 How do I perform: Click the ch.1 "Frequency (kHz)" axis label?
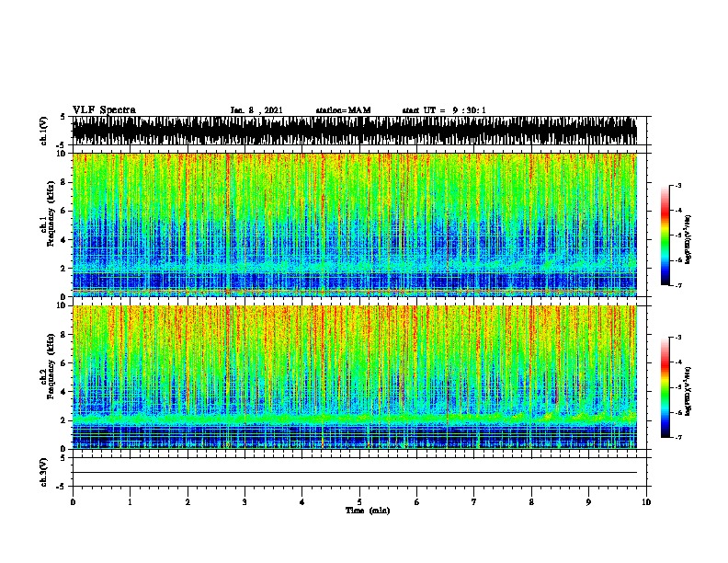tap(51, 213)
